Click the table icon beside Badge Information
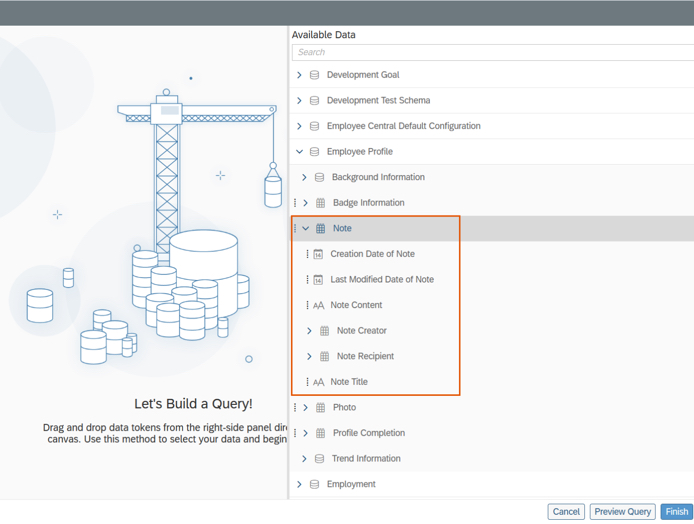 pyautogui.click(x=320, y=203)
